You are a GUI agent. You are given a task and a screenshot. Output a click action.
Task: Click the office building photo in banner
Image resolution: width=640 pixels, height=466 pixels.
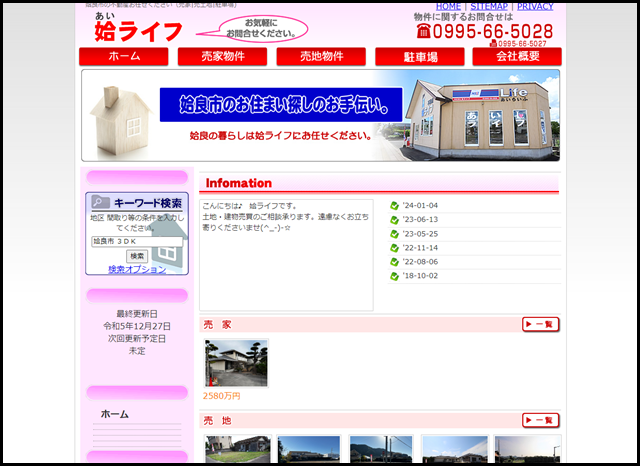click(x=478, y=119)
